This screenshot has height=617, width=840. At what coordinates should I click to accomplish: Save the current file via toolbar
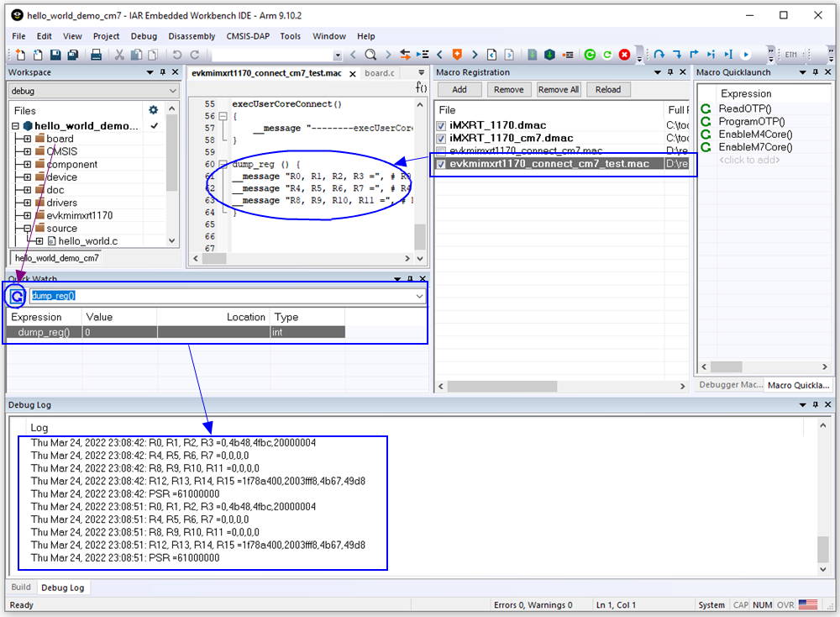coord(55,55)
